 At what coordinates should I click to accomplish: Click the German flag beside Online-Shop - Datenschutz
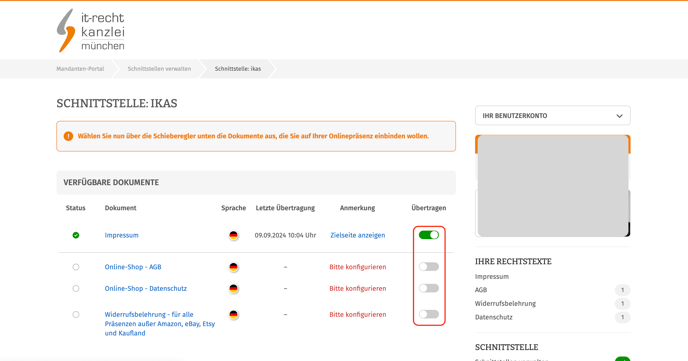pos(233,288)
